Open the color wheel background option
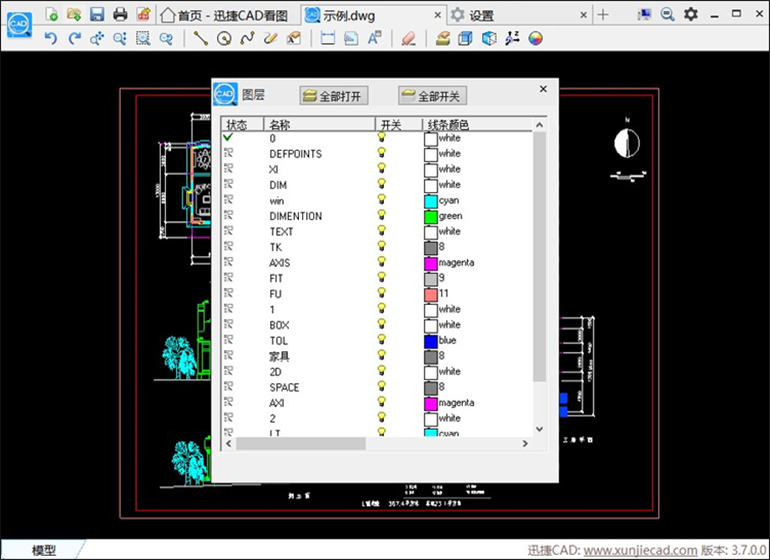 [536, 38]
